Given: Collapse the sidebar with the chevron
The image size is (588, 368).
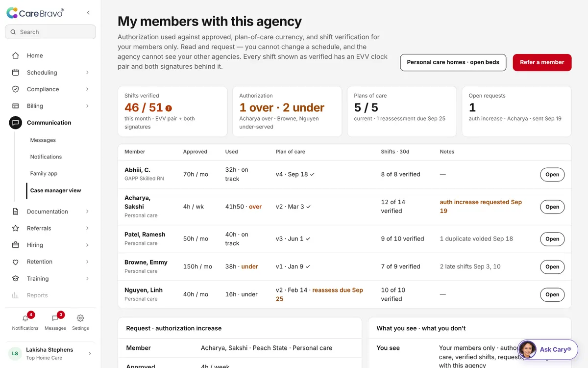Looking at the screenshot, I should point(88,13).
